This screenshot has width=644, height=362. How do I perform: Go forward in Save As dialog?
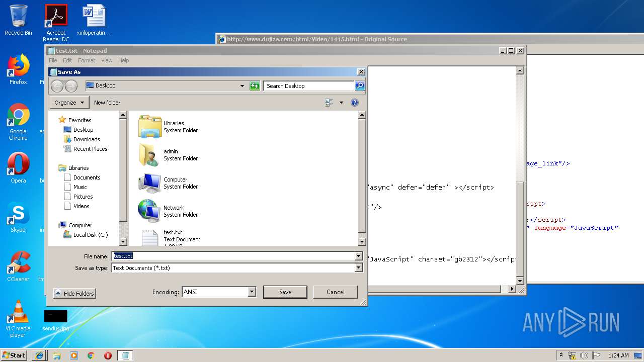71,86
